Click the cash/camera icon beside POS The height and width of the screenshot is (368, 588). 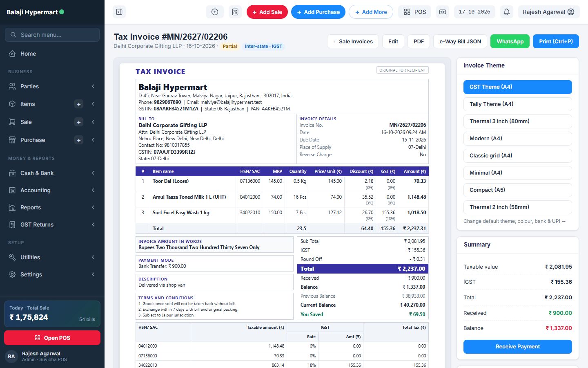443,12
